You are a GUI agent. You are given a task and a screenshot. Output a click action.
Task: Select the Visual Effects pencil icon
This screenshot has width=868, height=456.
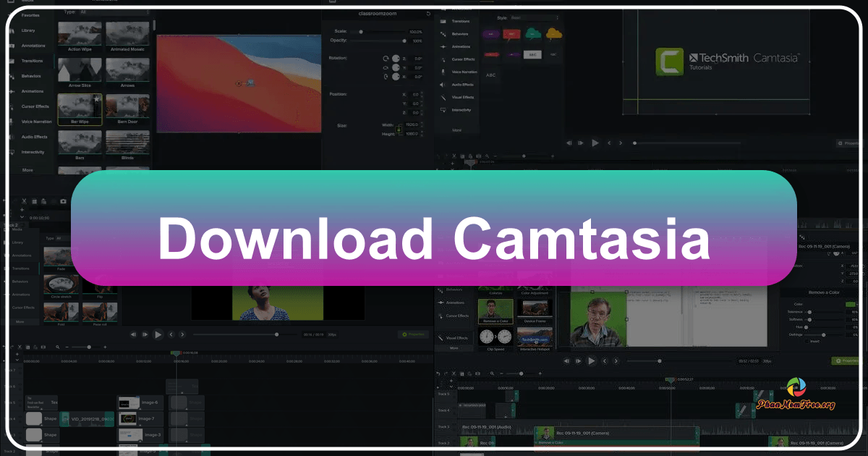click(442, 97)
